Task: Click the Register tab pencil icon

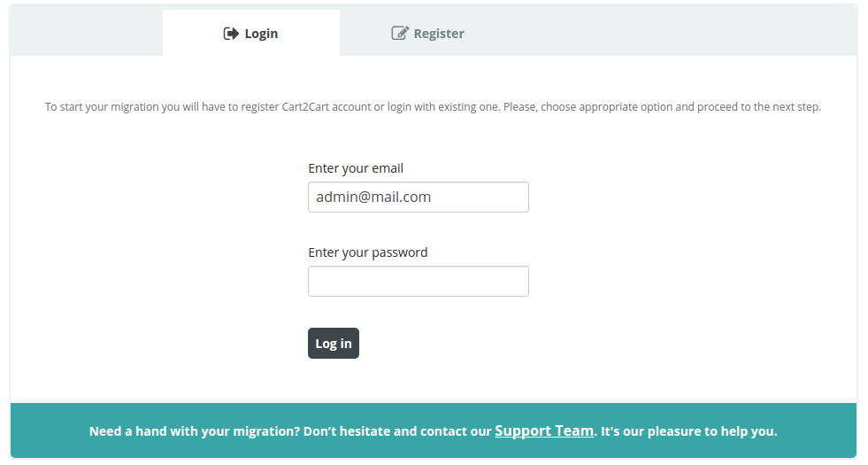Action: (400, 34)
